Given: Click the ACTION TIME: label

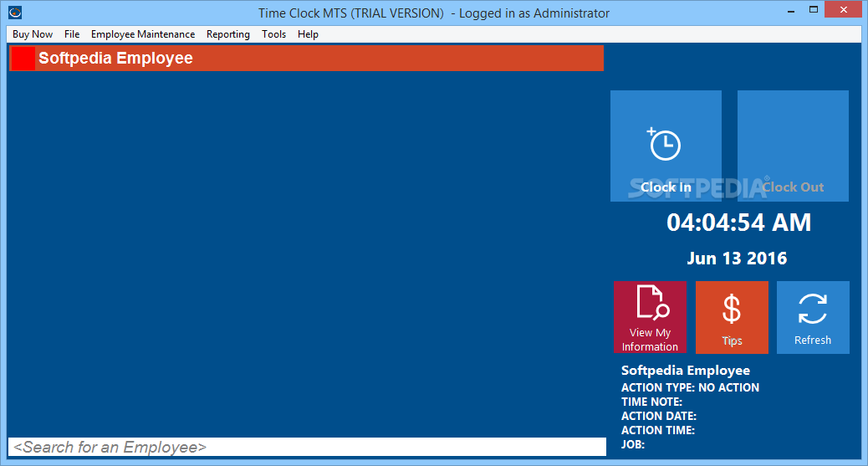Looking at the screenshot, I should [657, 430].
